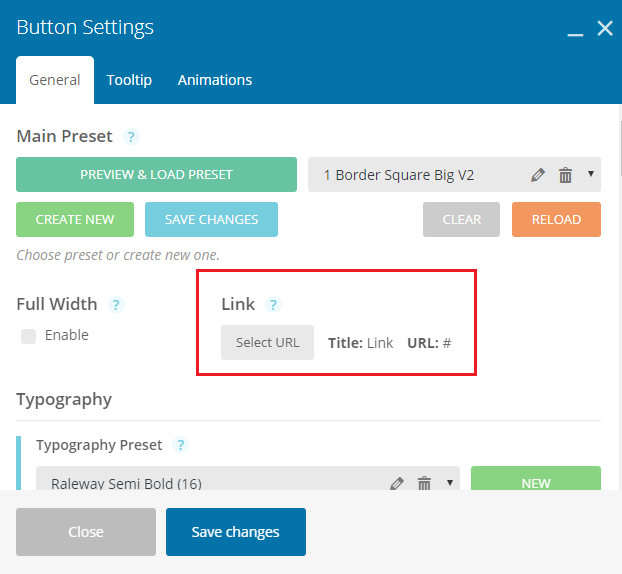Click the orange Reload button
The height and width of the screenshot is (574, 622).
click(556, 219)
